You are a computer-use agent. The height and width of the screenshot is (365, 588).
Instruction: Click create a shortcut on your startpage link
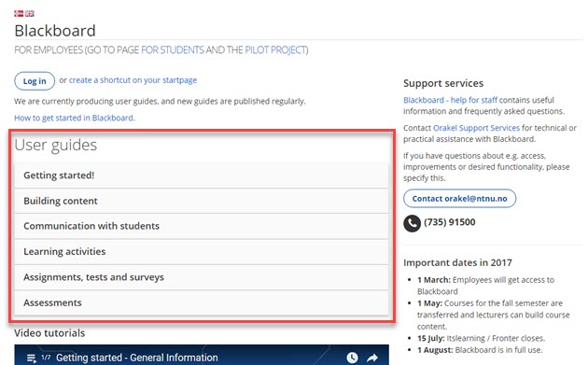[133, 80]
